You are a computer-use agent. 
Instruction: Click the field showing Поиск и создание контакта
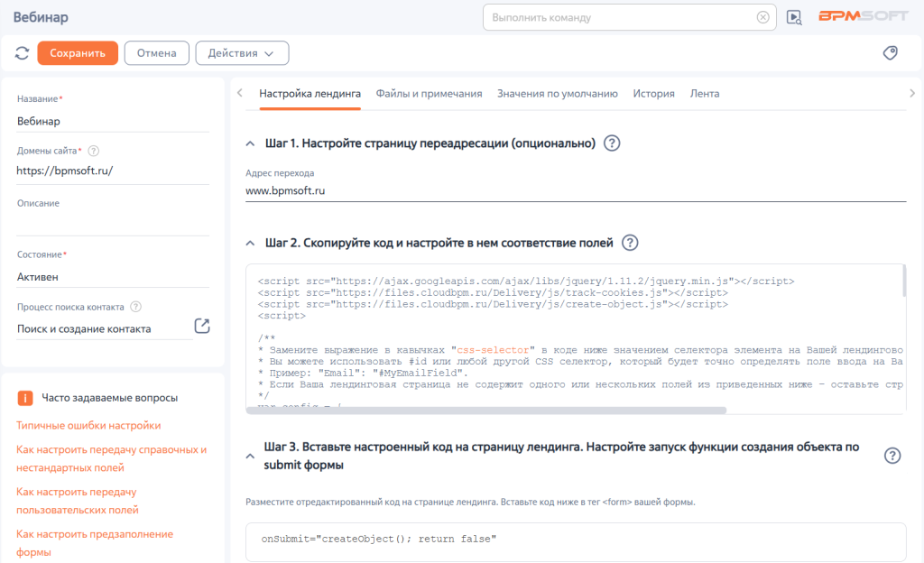coord(105,328)
